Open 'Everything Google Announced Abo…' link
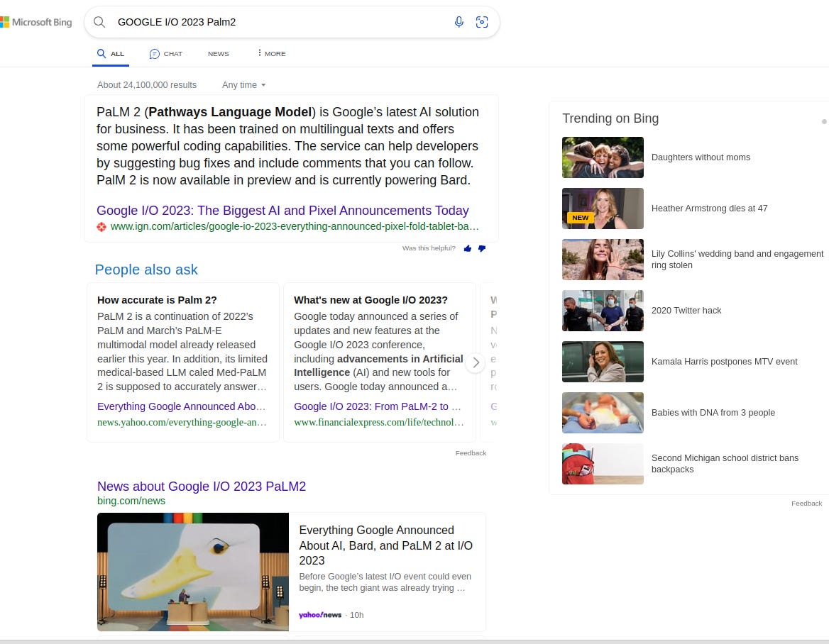 (182, 407)
